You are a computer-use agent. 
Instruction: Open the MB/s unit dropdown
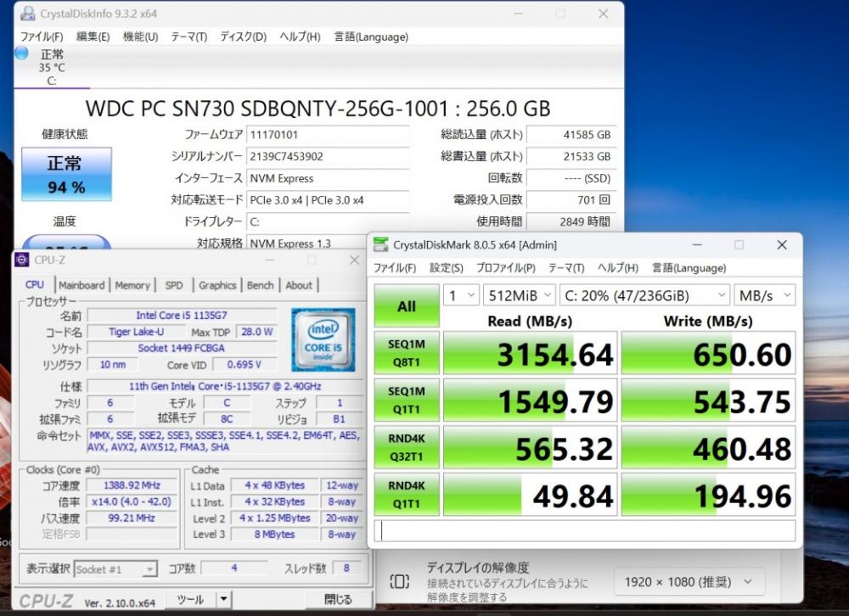click(x=765, y=295)
